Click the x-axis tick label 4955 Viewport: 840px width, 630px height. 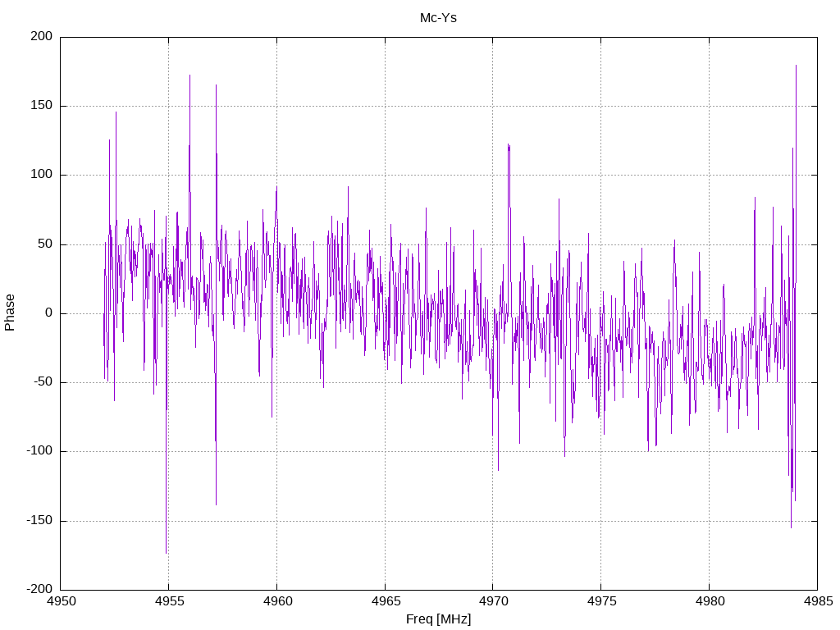pos(169,601)
